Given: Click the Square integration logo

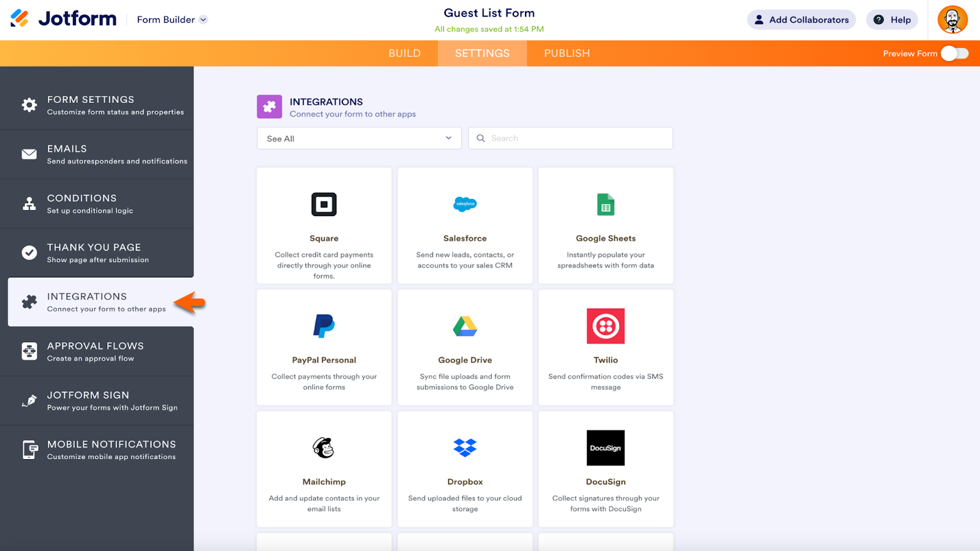Looking at the screenshot, I should (x=324, y=204).
